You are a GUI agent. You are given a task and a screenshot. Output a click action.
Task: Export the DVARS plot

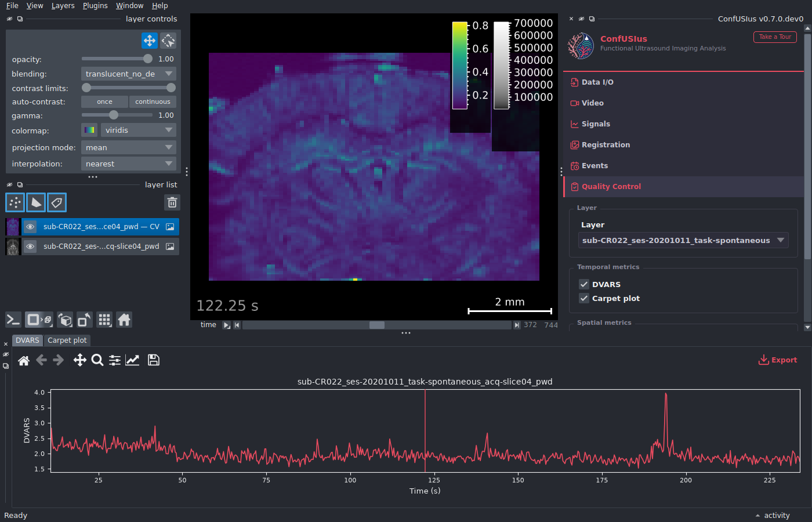point(778,360)
